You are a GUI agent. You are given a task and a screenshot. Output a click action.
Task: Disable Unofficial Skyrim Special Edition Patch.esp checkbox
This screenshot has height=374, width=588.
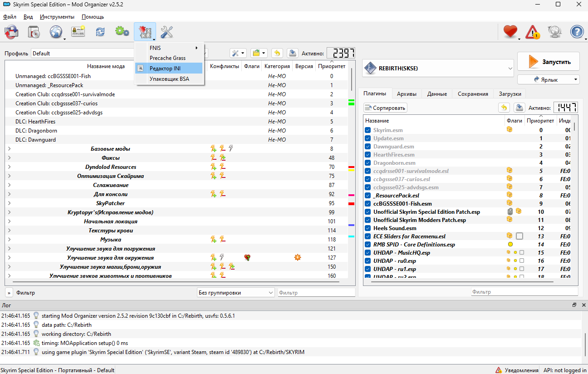click(368, 212)
